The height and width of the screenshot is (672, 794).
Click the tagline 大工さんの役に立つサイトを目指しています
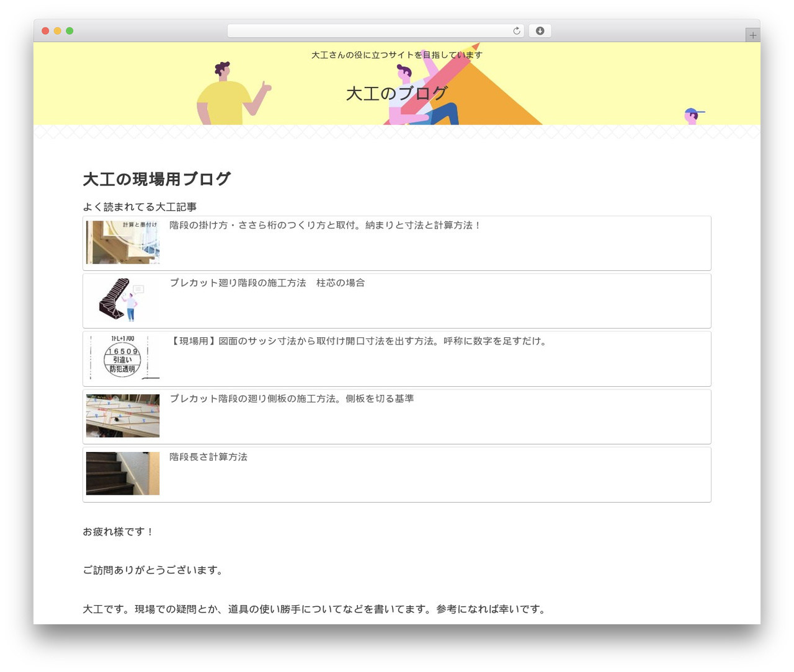pos(397,55)
